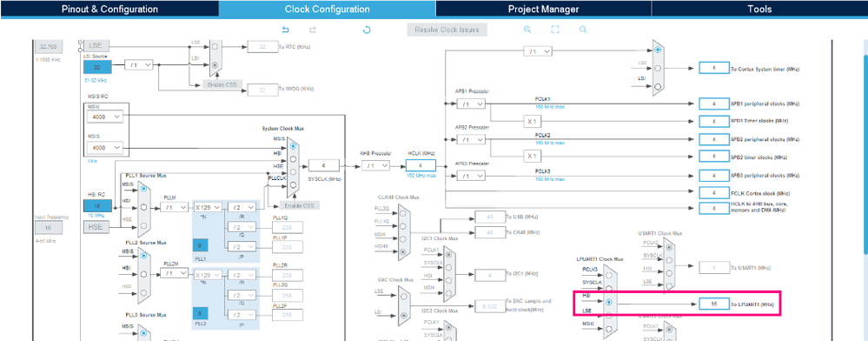Switch to the Clock Configuration tab
868x341 pixels.
(328, 9)
